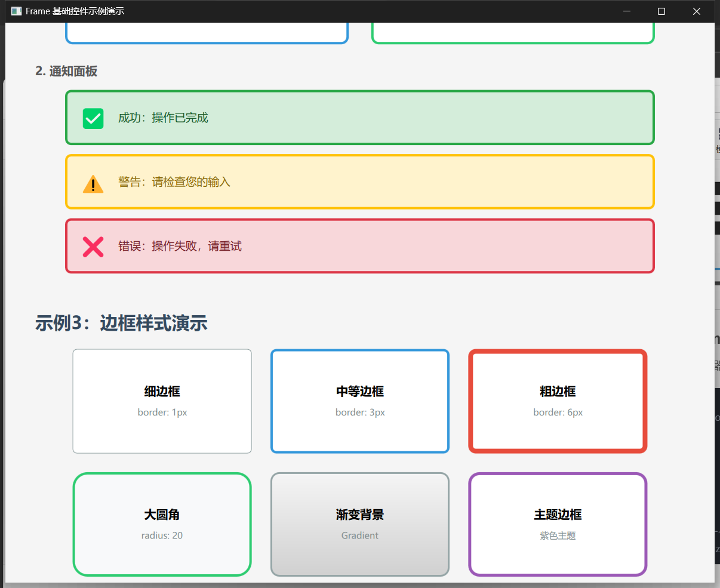Click the red X error icon
The image size is (720, 588).
[93, 246]
